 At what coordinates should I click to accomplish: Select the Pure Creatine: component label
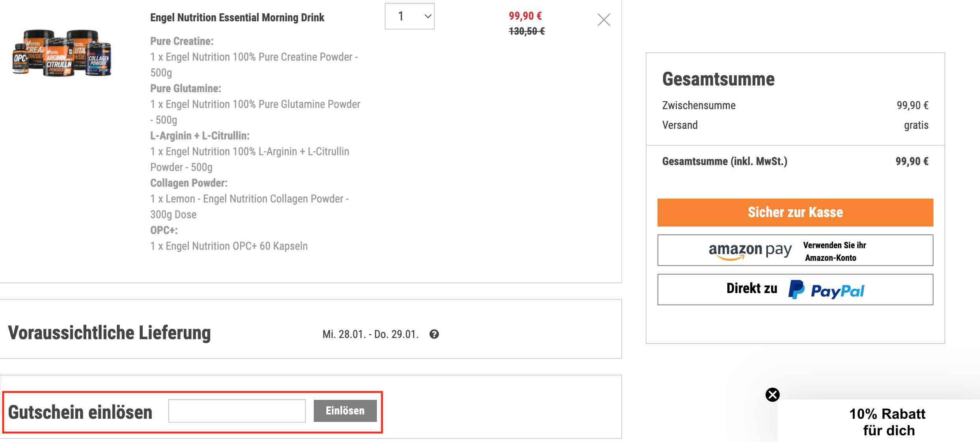[x=182, y=41]
